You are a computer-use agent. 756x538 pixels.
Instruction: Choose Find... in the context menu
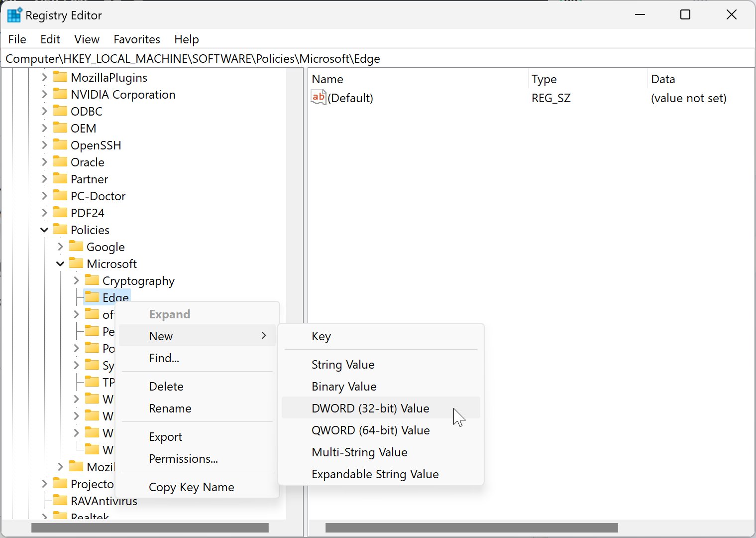pyautogui.click(x=198, y=358)
